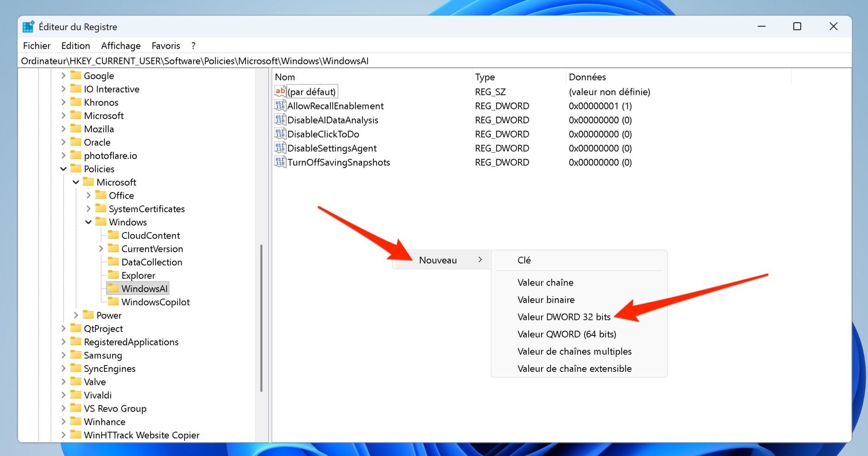Expand the Office tree node

(x=89, y=195)
